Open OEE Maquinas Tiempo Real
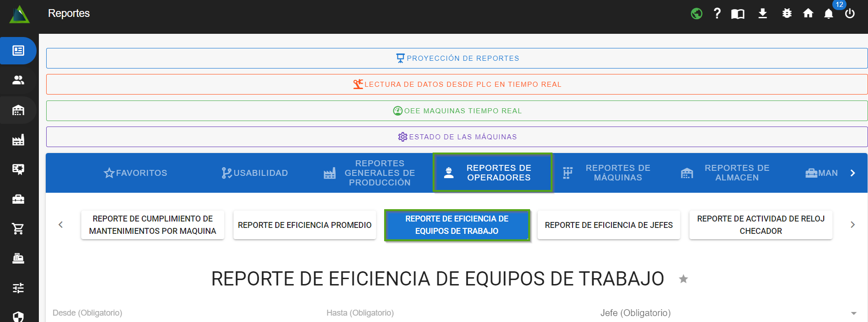 point(456,111)
